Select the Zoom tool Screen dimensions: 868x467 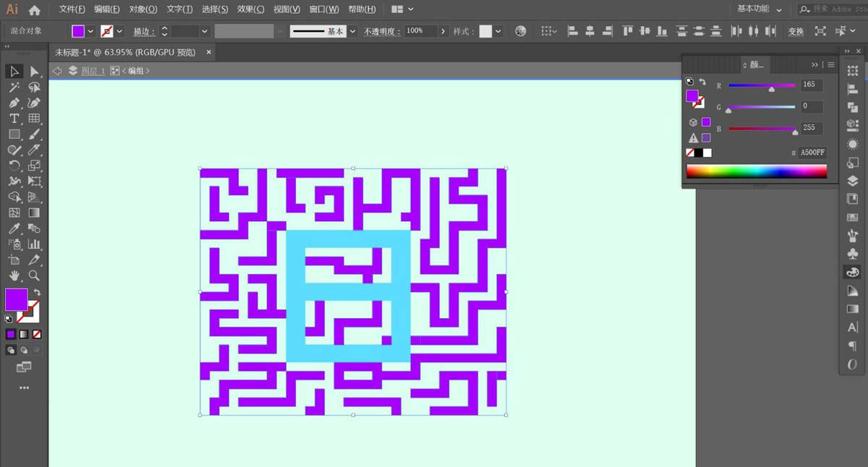coord(34,275)
